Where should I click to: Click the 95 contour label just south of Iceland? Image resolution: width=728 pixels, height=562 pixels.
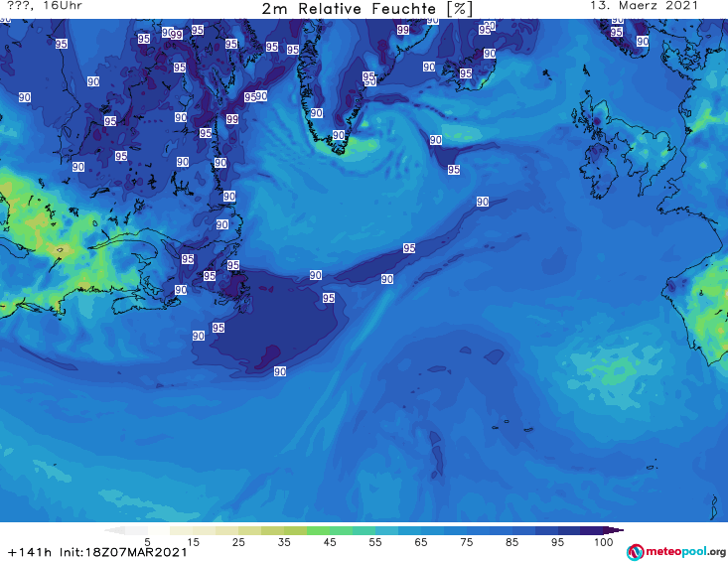tap(454, 170)
